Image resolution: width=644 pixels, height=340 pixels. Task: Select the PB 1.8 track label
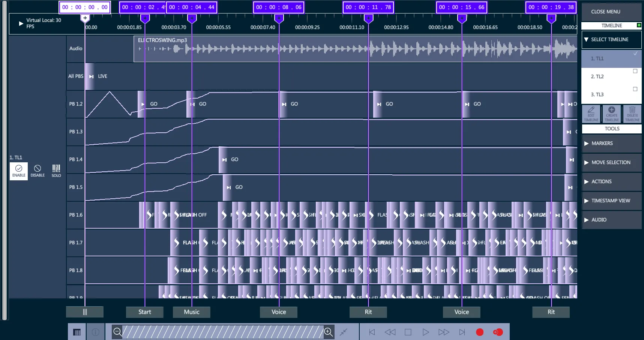point(76,270)
